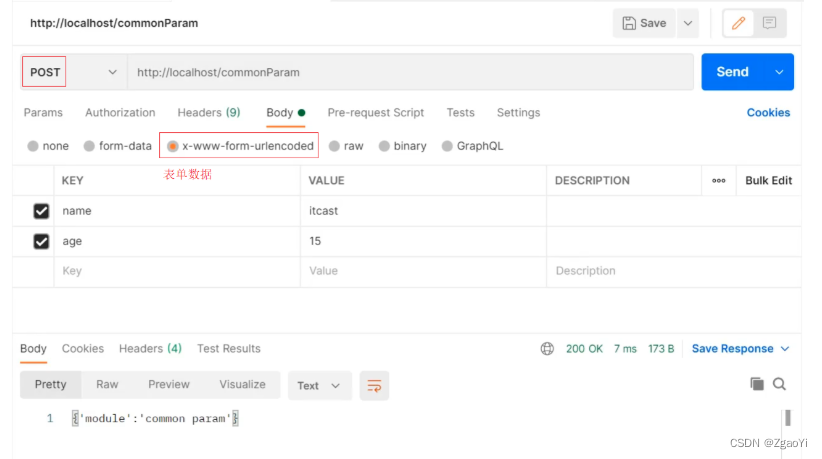Viewport: 822px width, 459px height.
Task: Uncheck the age parameter checkbox
Action: click(41, 242)
